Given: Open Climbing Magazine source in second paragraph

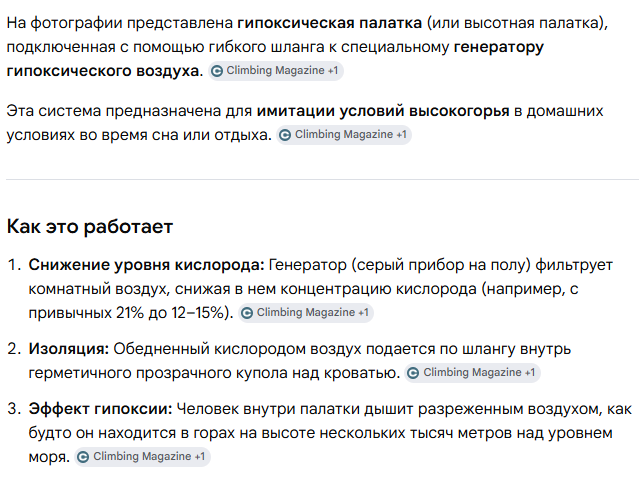Looking at the screenshot, I should pos(344,134).
